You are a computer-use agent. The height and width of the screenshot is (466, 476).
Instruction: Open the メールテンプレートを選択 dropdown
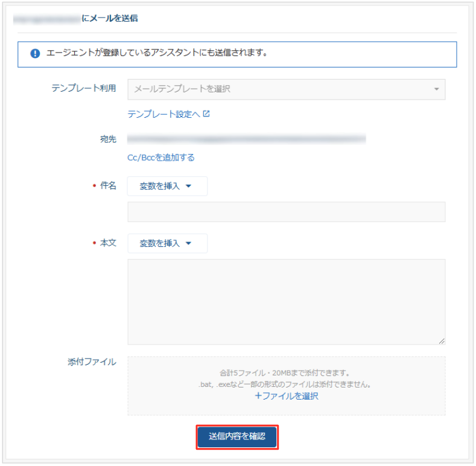[x=286, y=89]
